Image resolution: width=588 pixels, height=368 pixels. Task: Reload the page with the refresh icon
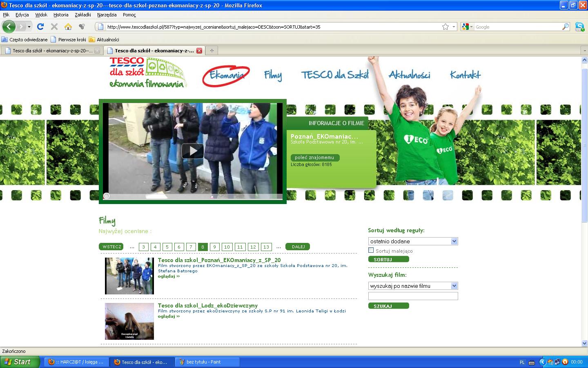click(x=40, y=27)
